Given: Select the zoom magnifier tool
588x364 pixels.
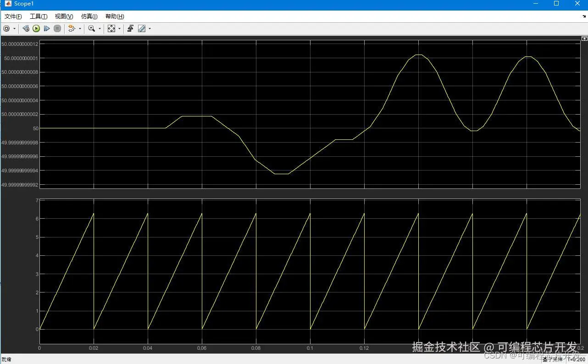Looking at the screenshot, I should 92,28.
